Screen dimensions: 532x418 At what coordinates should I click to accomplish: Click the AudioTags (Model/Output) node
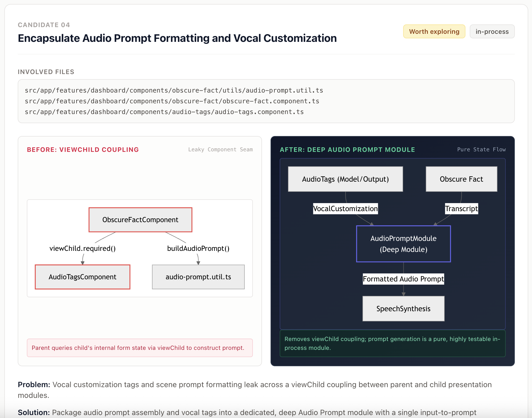coord(345,179)
